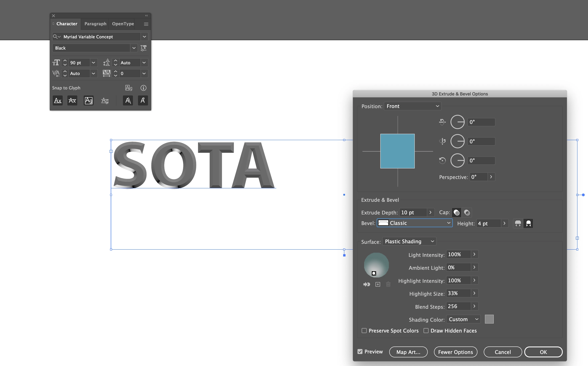Switch to the Paragraph tab
Screen dimensions: 588x366
pos(95,24)
